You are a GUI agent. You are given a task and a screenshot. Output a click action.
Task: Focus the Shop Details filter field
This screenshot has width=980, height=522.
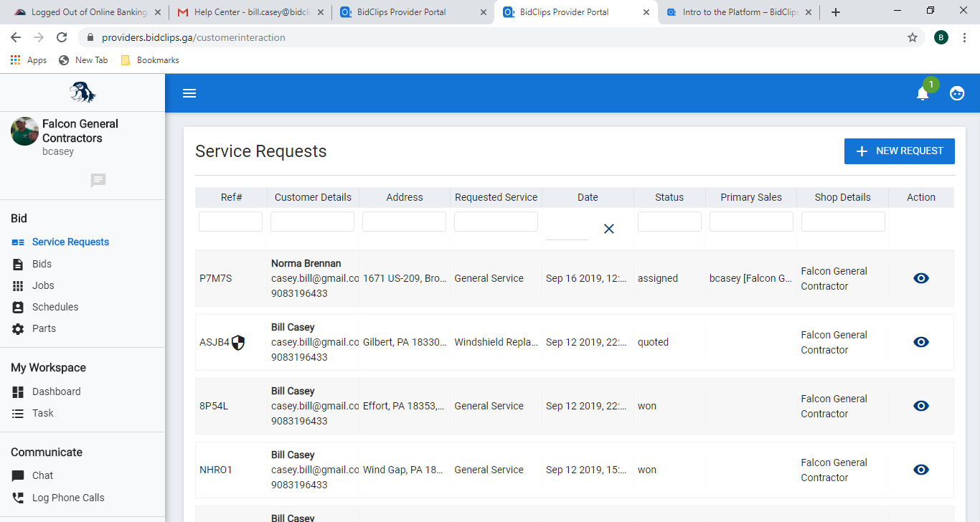pos(843,222)
